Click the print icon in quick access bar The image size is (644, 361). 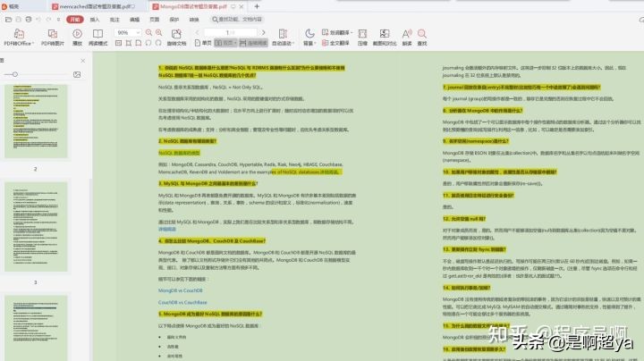[x=29, y=20]
